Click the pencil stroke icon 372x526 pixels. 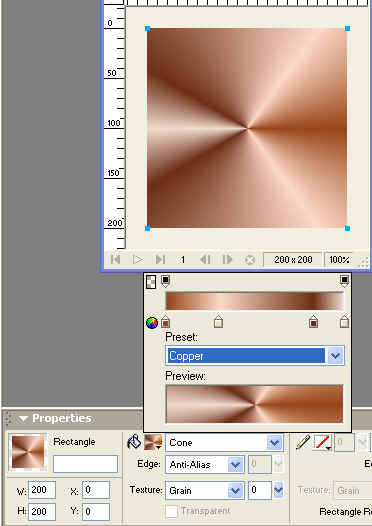tap(303, 442)
